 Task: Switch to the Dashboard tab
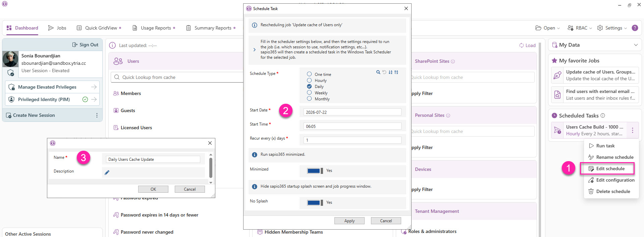pos(22,28)
